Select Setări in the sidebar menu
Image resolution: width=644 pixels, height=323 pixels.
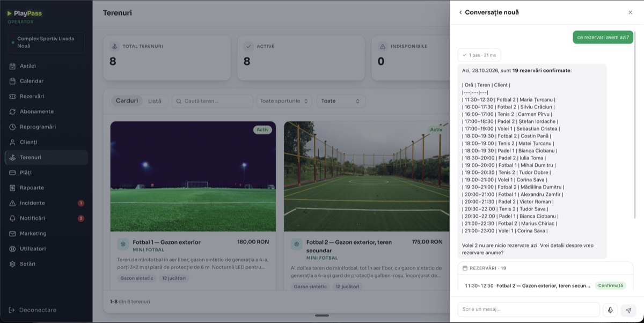pos(46,264)
